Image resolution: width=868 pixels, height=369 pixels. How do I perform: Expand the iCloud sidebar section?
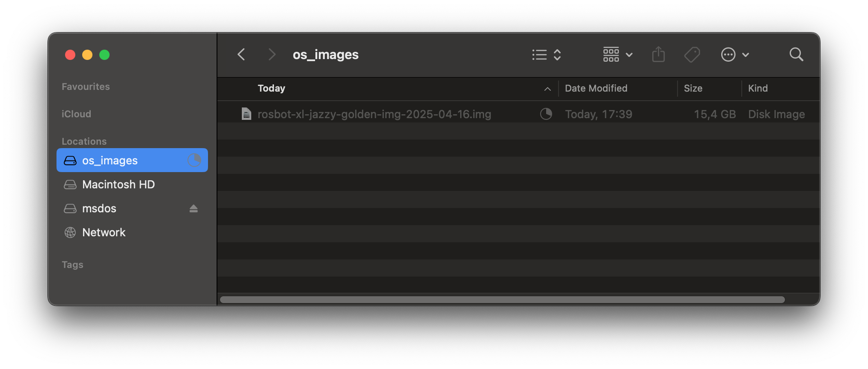[x=76, y=114]
